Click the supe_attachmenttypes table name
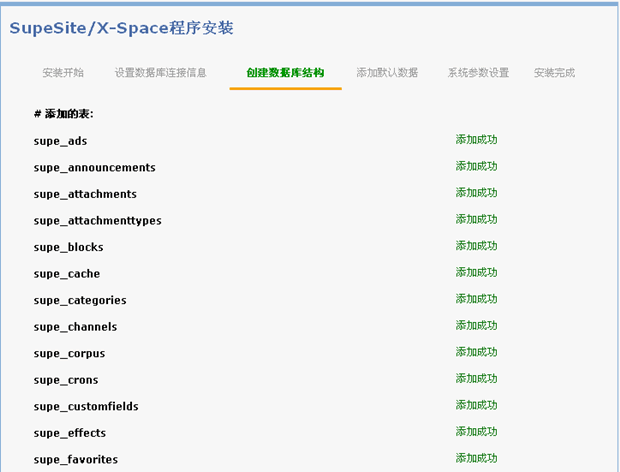Image resolution: width=620 pixels, height=472 pixels. (x=98, y=221)
